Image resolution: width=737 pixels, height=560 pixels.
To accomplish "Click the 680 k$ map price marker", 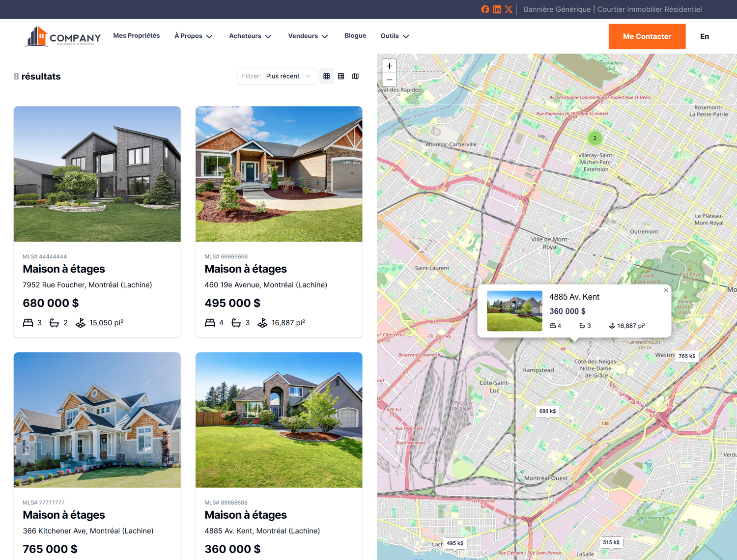I will pos(547,411).
